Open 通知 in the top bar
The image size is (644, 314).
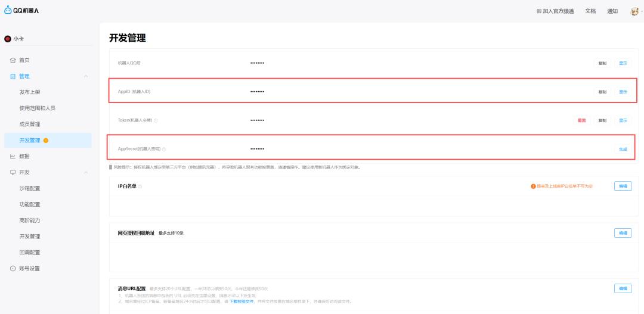tap(612, 11)
